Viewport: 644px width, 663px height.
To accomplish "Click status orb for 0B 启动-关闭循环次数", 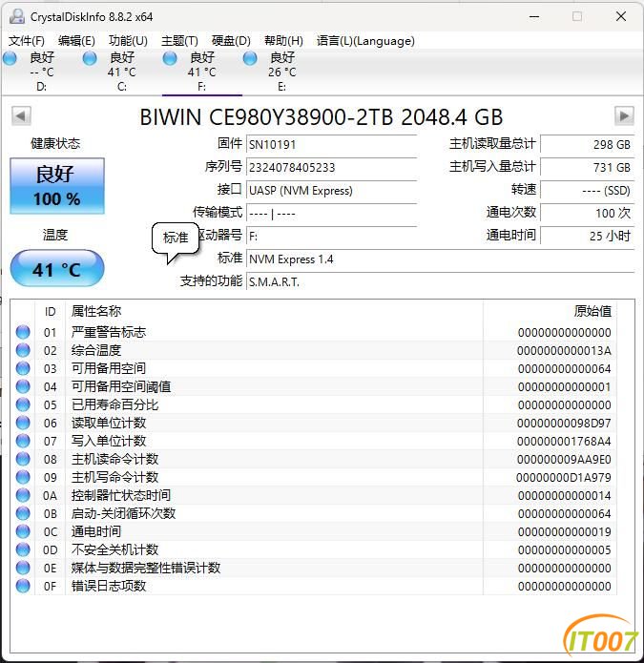I will tap(23, 513).
